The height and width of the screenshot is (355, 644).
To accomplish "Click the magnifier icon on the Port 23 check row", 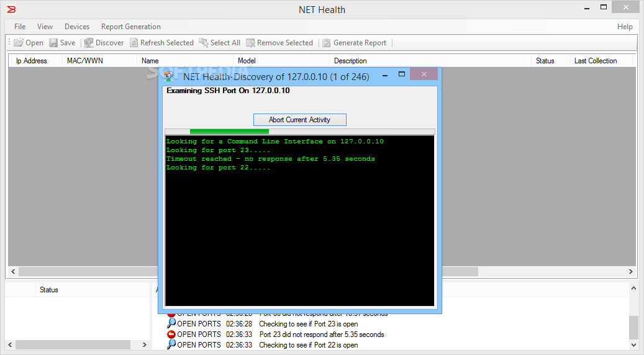I will click(171, 324).
